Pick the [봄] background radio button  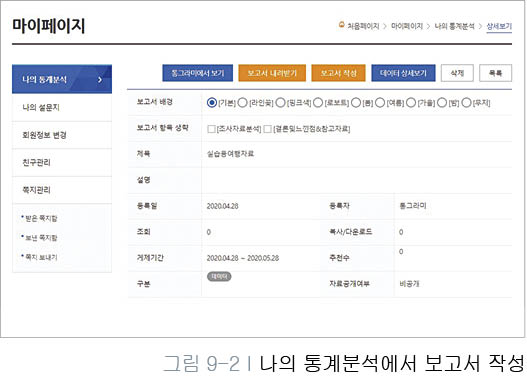click(356, 103)
